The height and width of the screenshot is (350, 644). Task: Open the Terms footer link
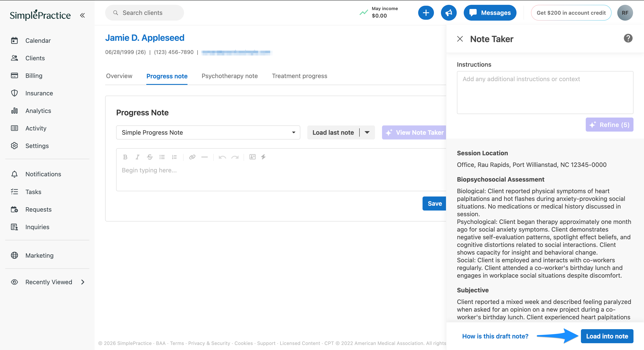click(177, 343)
